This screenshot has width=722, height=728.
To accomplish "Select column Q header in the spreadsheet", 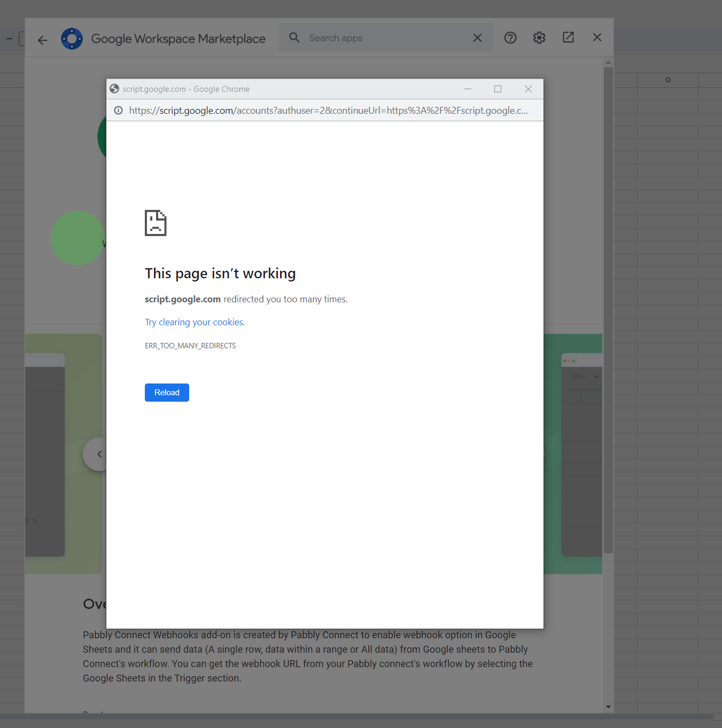I will [668, 80].
